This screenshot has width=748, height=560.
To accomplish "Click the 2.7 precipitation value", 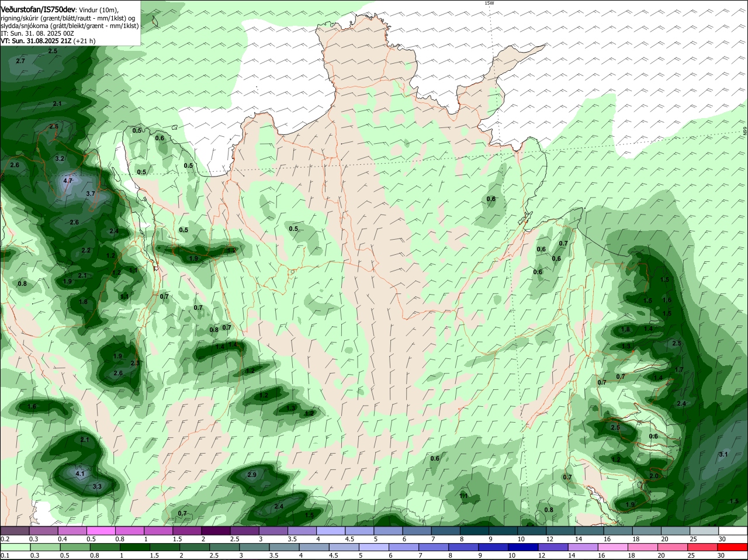I will point(20,61).
